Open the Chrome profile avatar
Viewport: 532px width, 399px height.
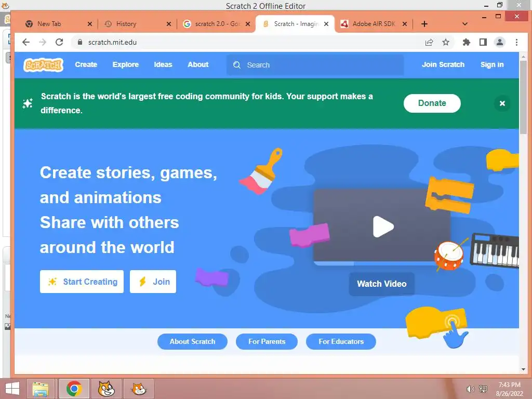click(x=500, y=42)
